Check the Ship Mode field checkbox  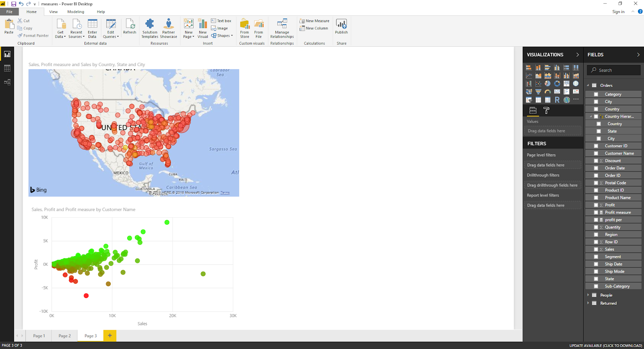[x=596, y=272]
